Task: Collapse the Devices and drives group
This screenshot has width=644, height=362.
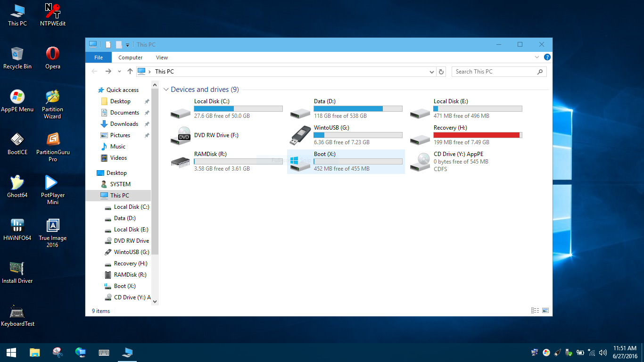Action: pos(166,90)
